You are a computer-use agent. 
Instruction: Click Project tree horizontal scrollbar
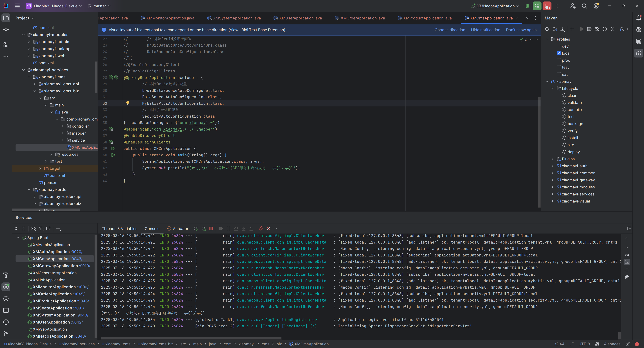coord(46,210)
